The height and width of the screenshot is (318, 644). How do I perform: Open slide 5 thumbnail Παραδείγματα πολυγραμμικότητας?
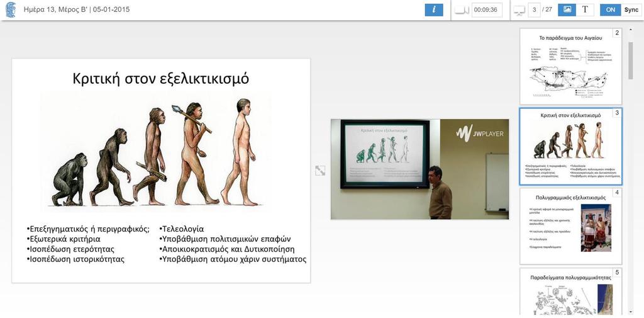(x=570, y=292)
